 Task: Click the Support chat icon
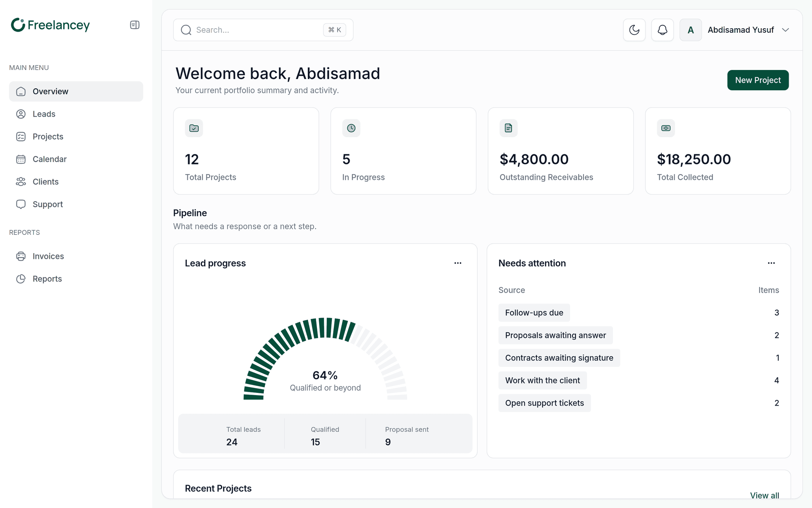pos(21,204)
